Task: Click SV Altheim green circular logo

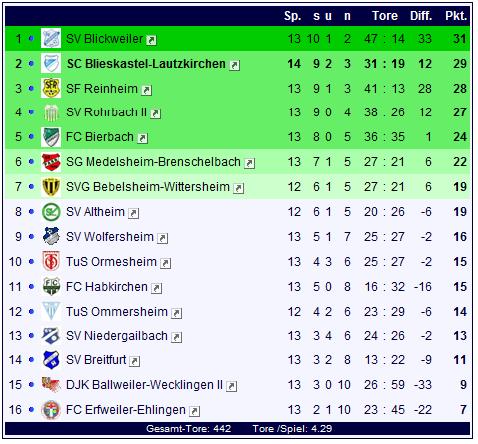Action: coord(51,212)
